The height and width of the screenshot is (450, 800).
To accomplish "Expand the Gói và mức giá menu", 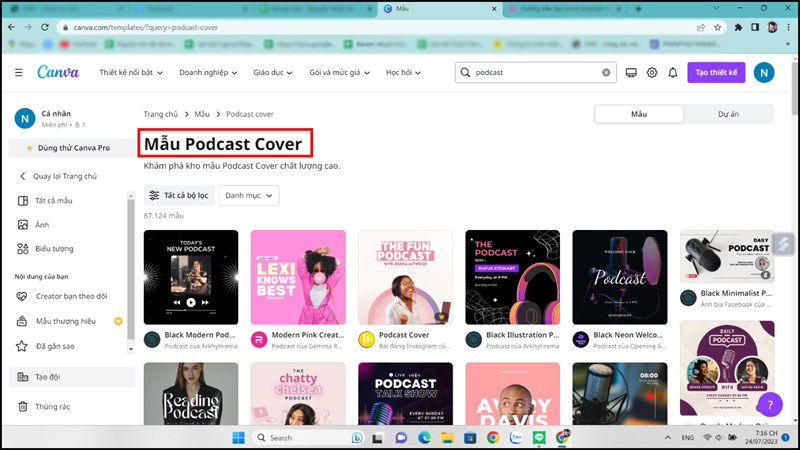I will (x=339, y=72).
